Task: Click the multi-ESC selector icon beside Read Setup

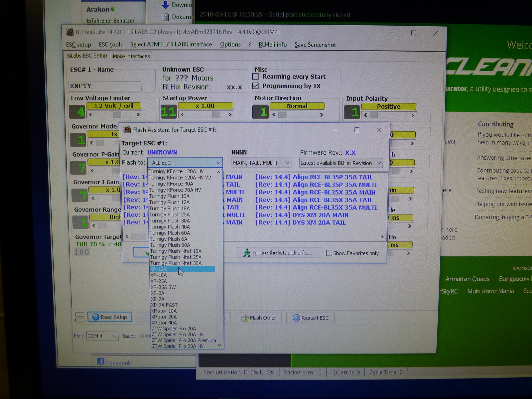Action: (80, 317)
